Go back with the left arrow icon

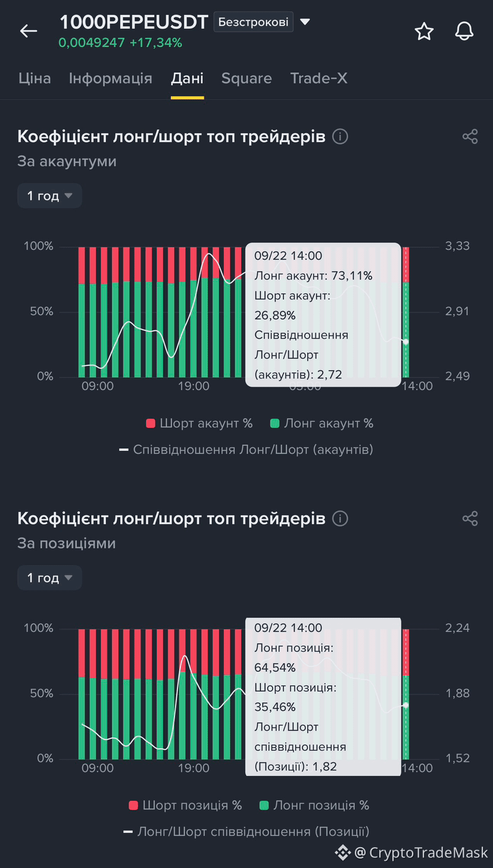[x=29, y=31]
